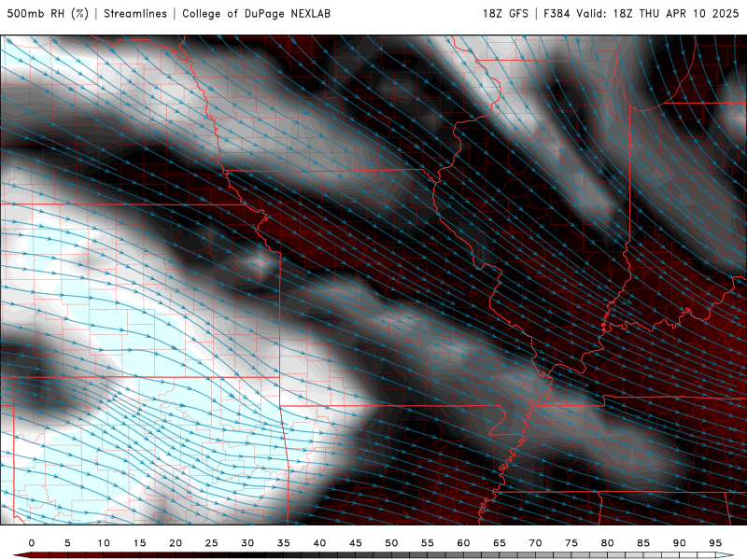
Task: Click the colorbar label '15'
Action: click(x=139, y=543)
